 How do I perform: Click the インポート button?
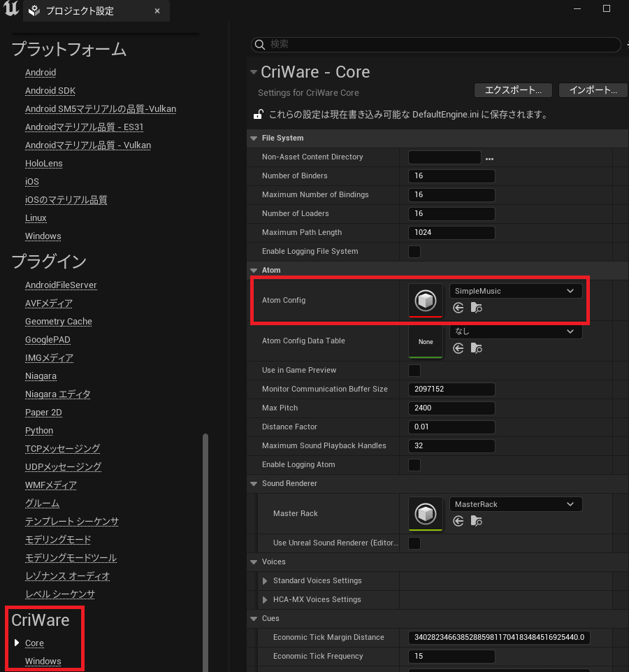click(x=593, y=90)
